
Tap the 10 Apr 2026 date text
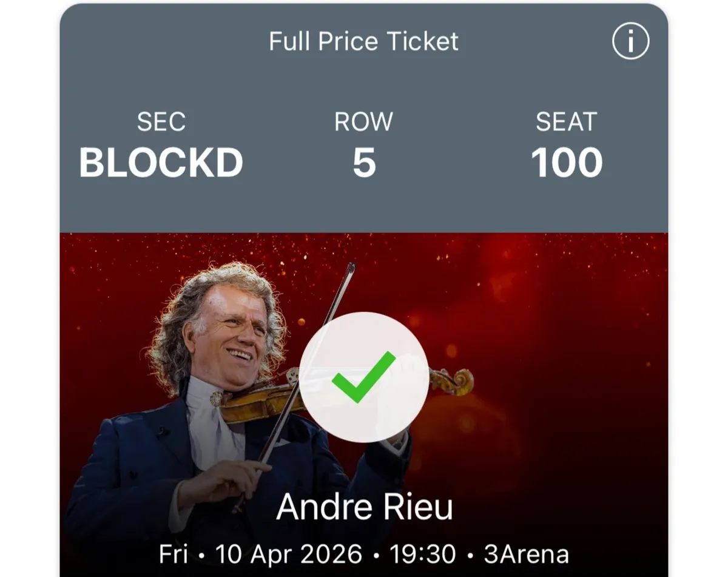point(291,553)
